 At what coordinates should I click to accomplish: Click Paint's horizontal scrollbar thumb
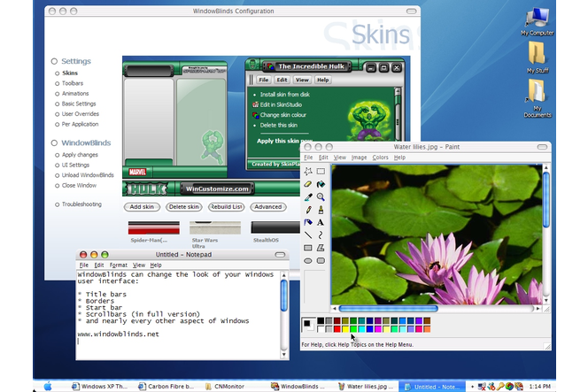point(388,309)
